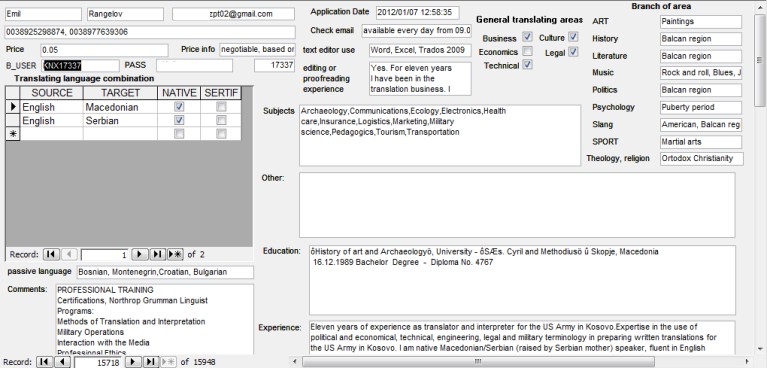Toggle the Legal checkbox

point(573,51)
